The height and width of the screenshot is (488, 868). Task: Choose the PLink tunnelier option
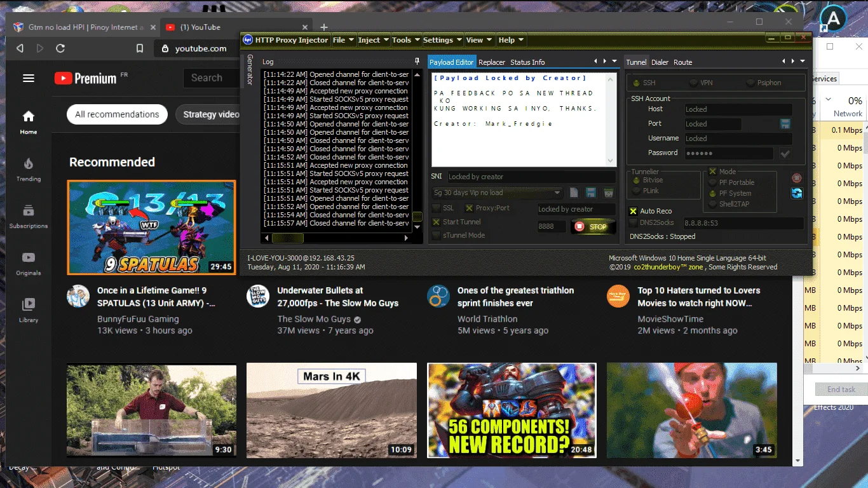[x=637, y=191]
